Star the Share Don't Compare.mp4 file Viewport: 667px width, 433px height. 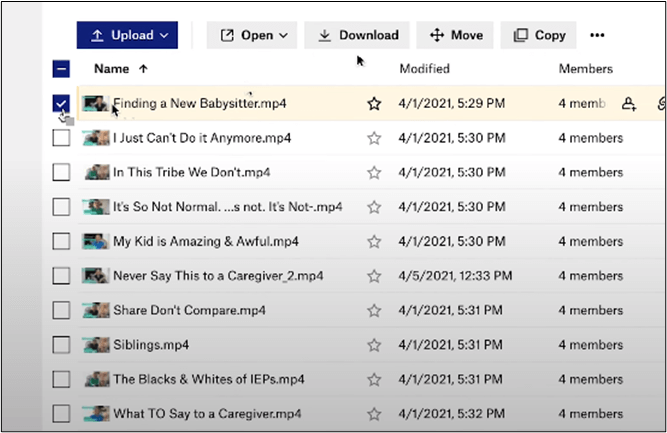point(374,310)
